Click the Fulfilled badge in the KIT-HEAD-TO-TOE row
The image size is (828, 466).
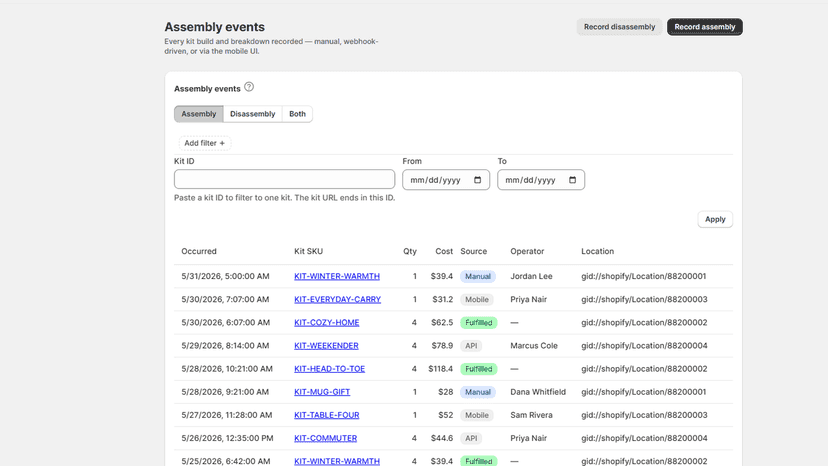[x=478, y=369]
